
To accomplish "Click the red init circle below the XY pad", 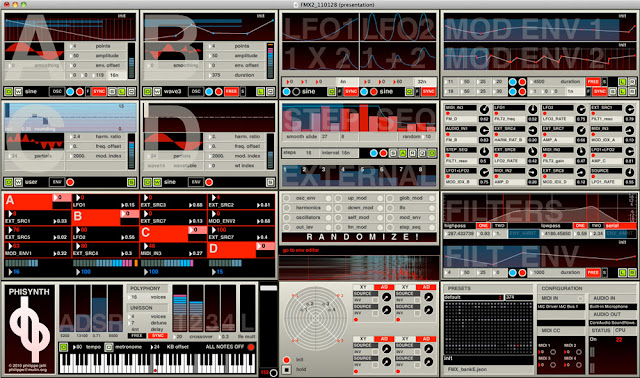I will coord(287,360).
